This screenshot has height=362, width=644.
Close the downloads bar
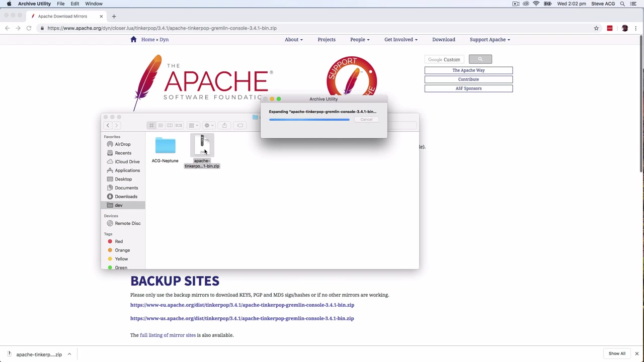pyautogui.click(x=636, y=354)
